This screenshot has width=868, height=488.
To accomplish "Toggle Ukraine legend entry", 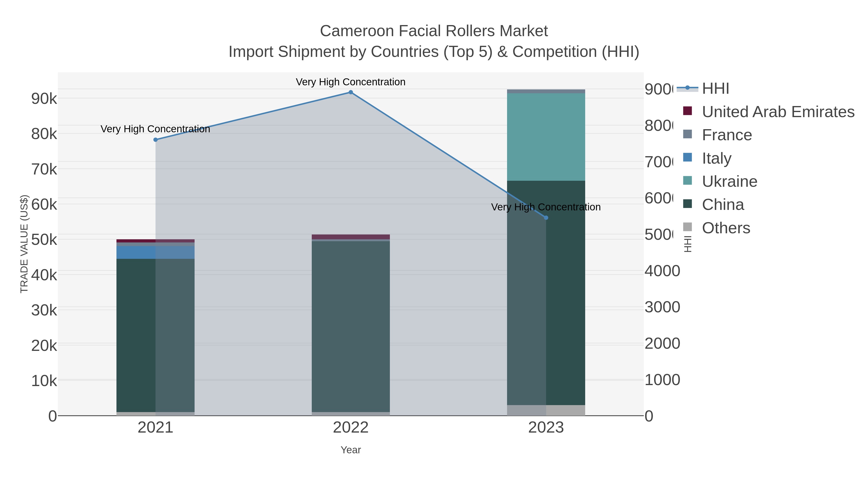I will click(x=720, y=181).
